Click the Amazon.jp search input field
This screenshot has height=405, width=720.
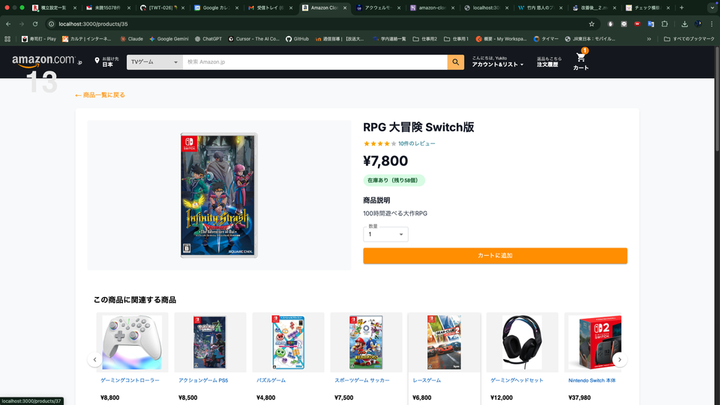point(315,62)
